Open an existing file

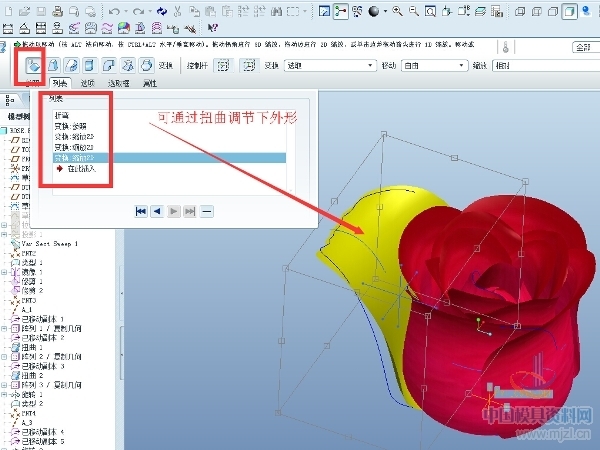[24, 11]
